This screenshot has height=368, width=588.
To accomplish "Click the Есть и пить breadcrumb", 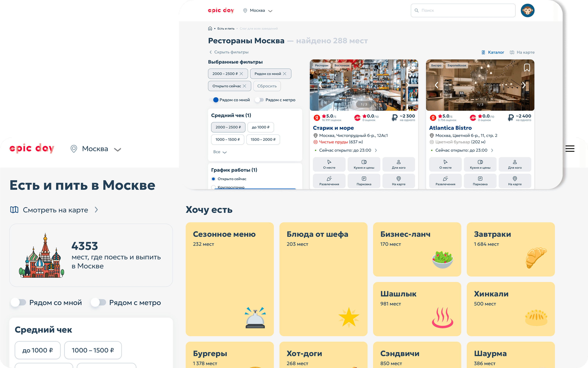I will click(x=226, y=29).
